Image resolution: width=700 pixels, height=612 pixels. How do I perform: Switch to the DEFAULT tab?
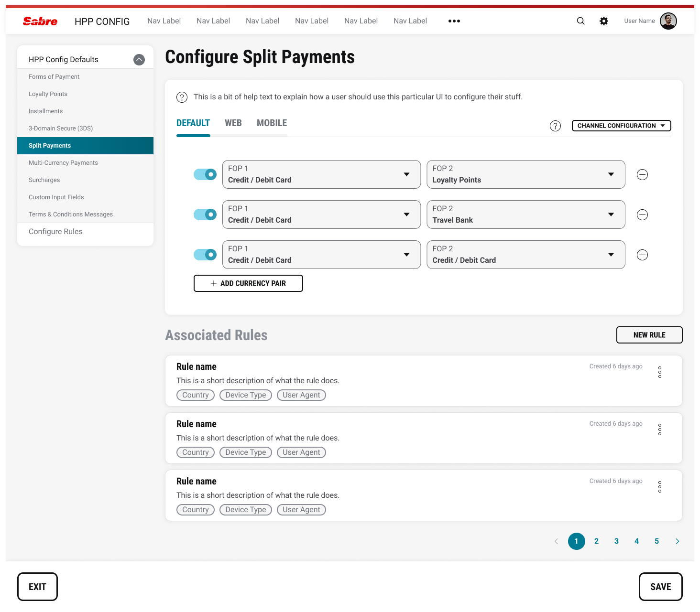point(193,123)
